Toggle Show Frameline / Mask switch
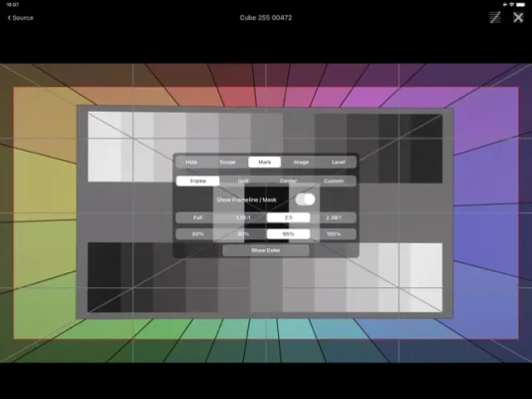 (x=305, y=199)
